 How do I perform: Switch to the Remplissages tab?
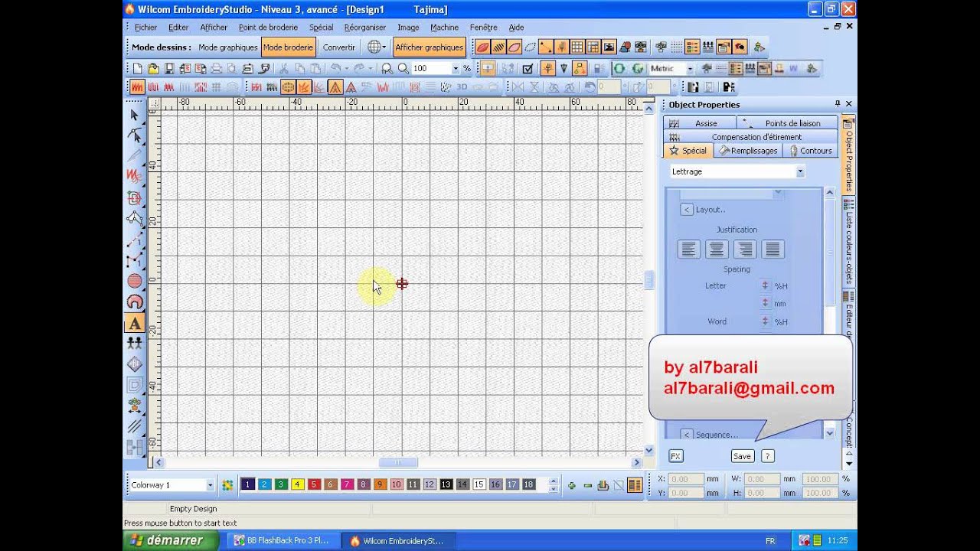coord(748,151)
